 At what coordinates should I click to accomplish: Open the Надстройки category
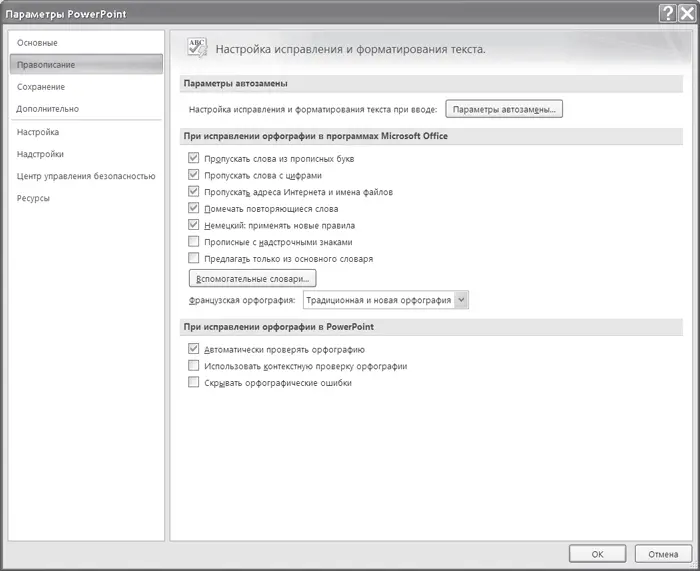[x=41, y=154]
